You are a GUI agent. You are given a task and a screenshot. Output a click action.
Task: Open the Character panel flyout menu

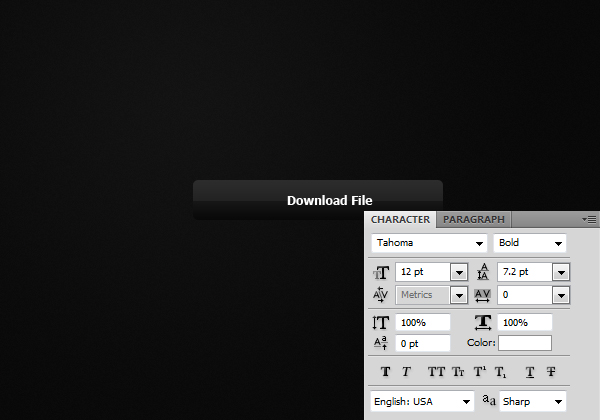tap(589, 219)
